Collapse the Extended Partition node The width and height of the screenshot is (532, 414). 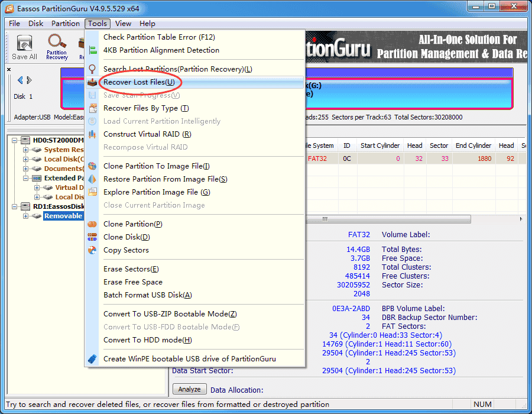[25, 178]
